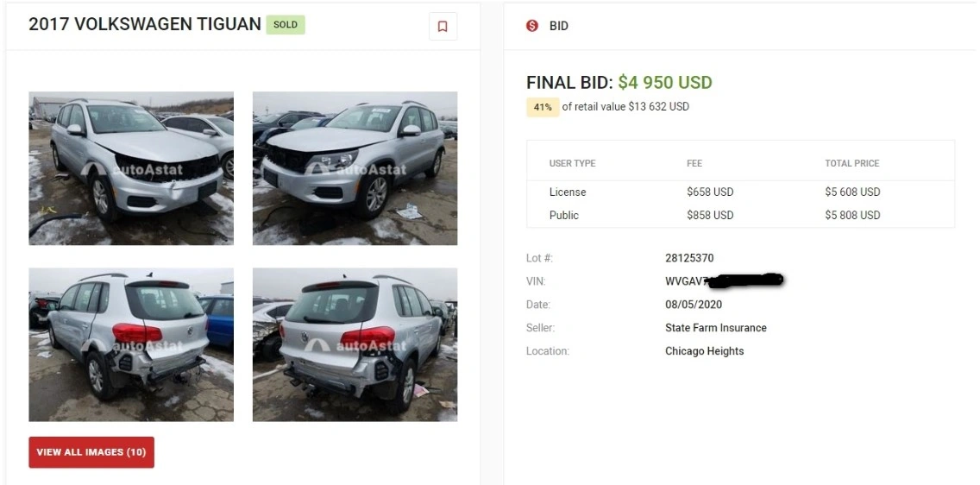Viewport: 980px width, 485px height.
Task: Select the final bid $4 950 USD amount
Action: click(665, 83)
